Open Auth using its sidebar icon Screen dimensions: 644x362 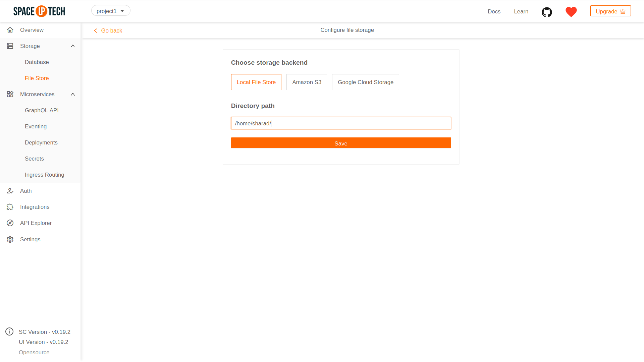tap(10, 191)
